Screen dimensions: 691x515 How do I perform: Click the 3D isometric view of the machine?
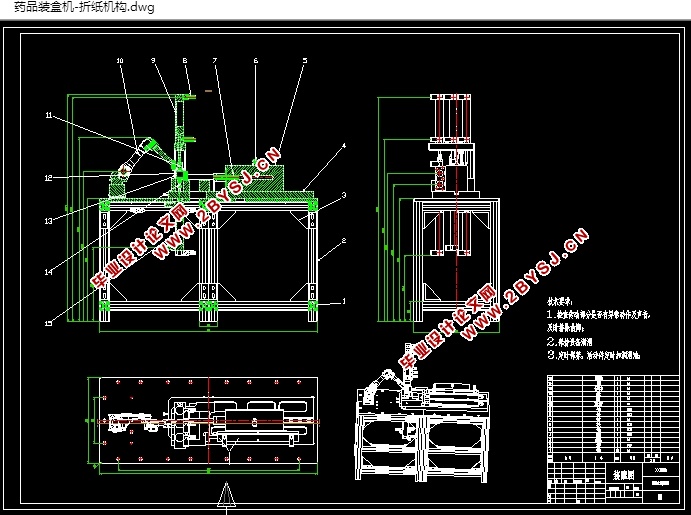point(422,427)
